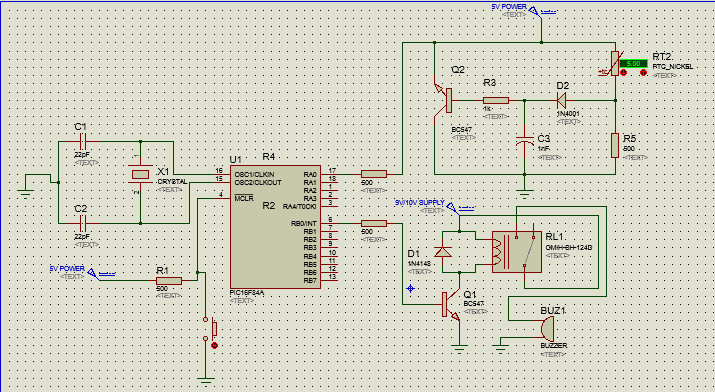Click the RT2 reference label
The image size is (715, 392).
point(662,57)
